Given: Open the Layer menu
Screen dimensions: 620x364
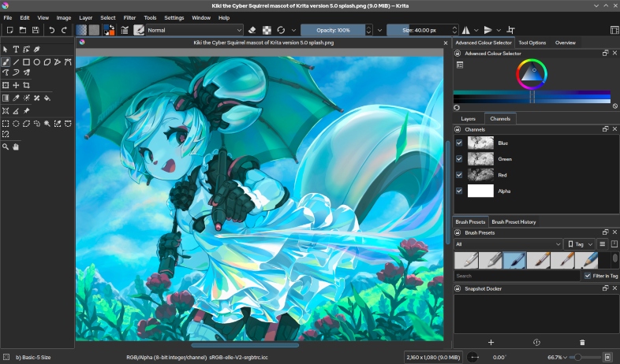Looking at the screenshot, I should pos(85,18).
